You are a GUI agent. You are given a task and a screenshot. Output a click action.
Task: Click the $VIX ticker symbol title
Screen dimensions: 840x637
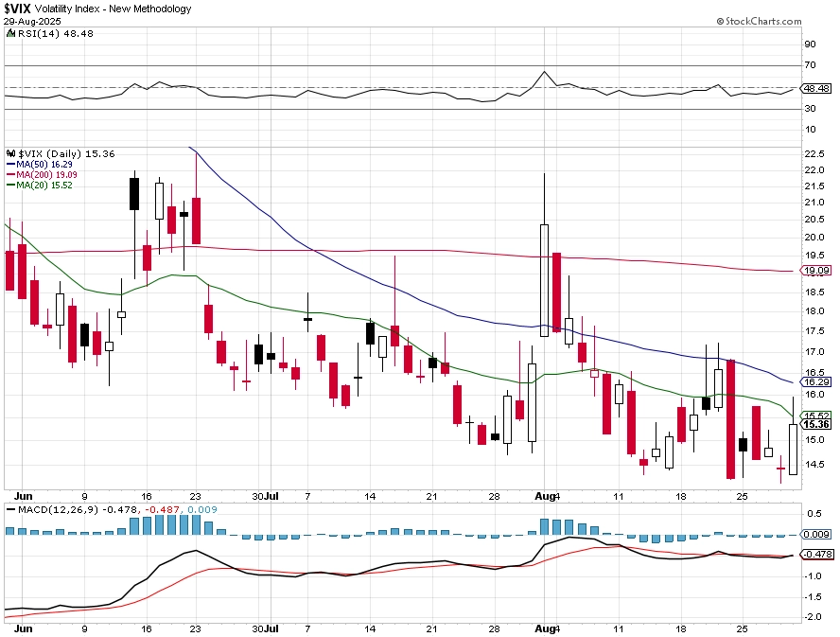pyautogui.click(x=17, y=9)
